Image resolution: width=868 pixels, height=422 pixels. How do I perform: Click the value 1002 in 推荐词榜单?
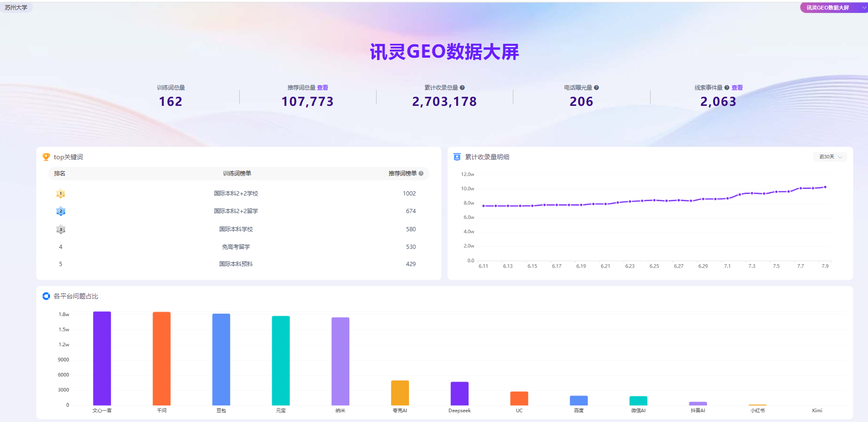point(409,194)
